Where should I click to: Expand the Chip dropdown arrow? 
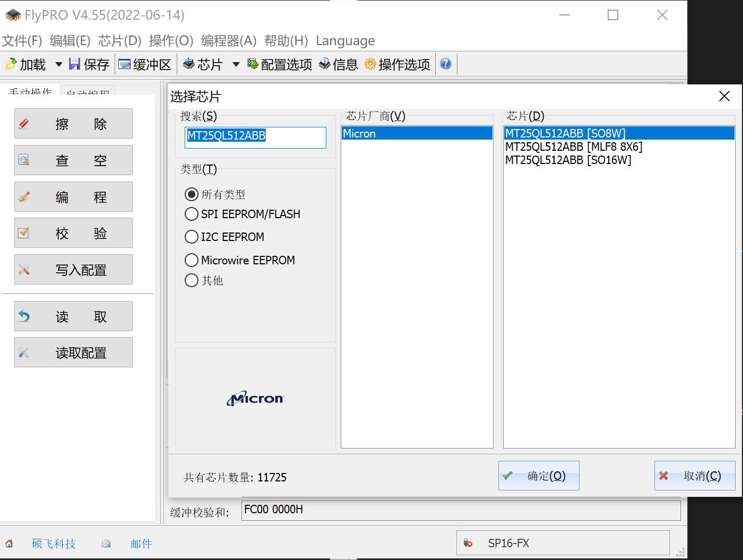click(x=236, y=64)
